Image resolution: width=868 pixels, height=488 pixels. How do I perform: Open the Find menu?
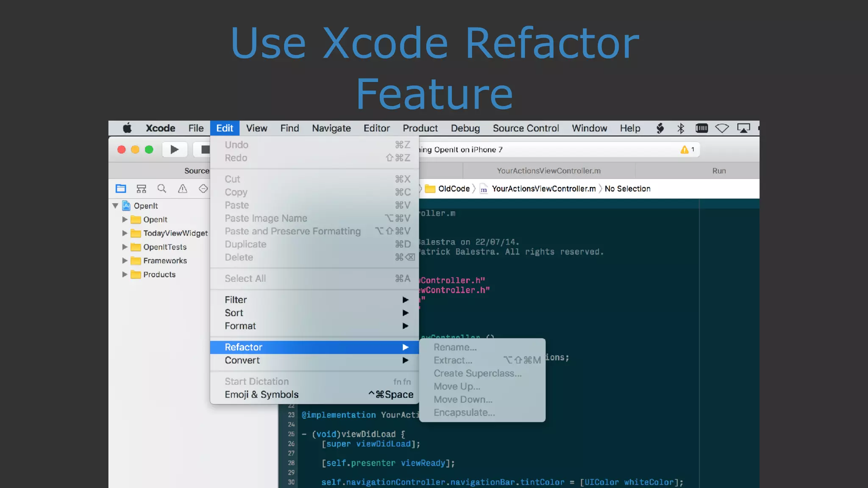click(289, 128)
